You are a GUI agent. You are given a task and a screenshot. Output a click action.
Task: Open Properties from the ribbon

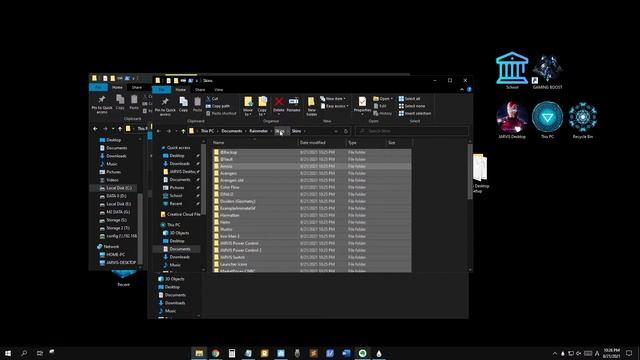pyautogui.click(x=362, y=105)
